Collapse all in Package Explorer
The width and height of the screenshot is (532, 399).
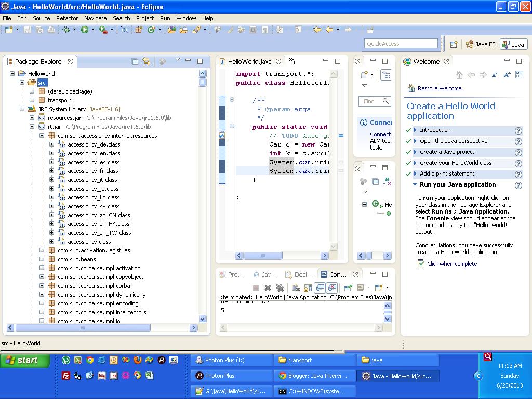135,61
